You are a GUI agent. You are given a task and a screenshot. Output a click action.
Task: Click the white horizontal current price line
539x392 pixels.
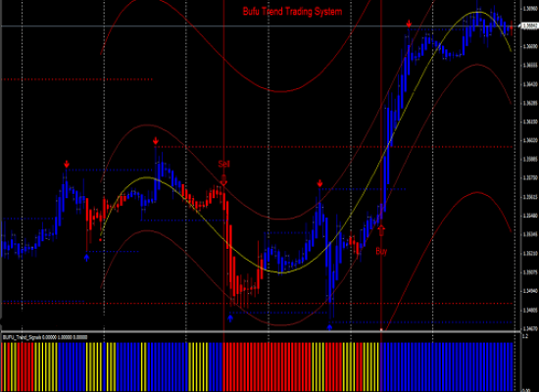point(262,25)
